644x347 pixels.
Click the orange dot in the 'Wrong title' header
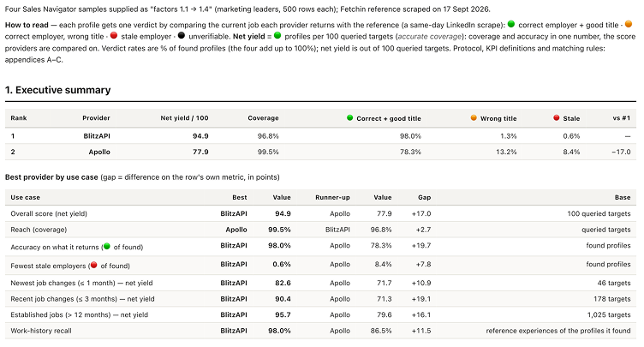[x=474, y=118]
